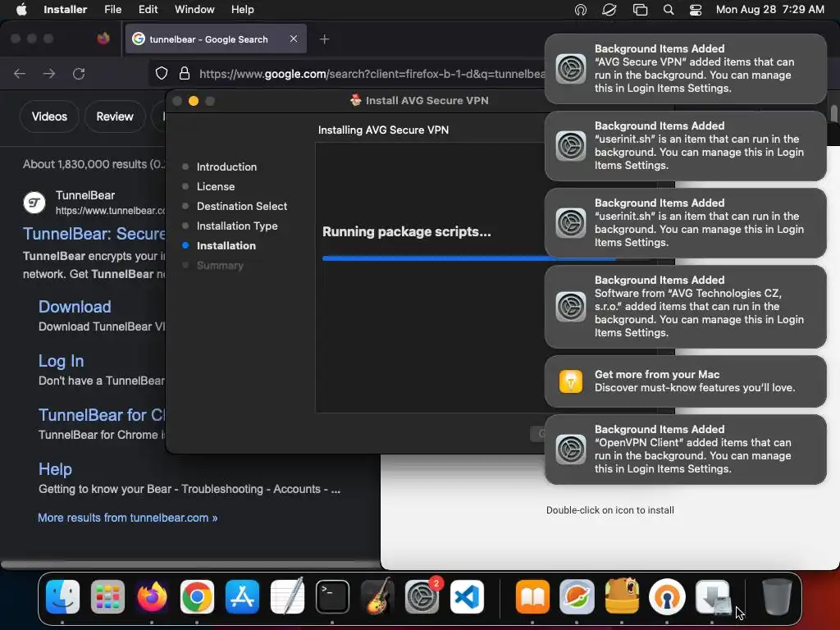The width and height of the screenshot is (840, 630).
Task: Open AVG Secure VPN in the Dock
Action: (577, 597)
